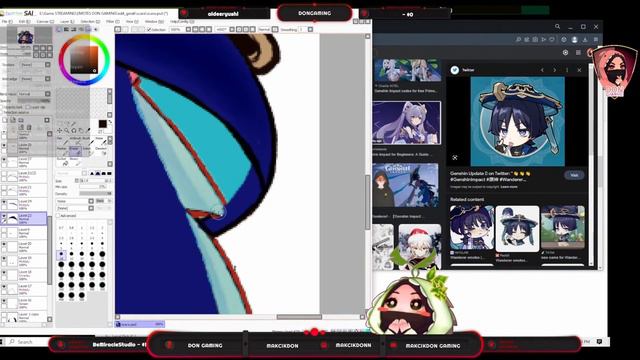Hide the selected Layer 22
Screen dimensions: 640x360
(4, 216)
